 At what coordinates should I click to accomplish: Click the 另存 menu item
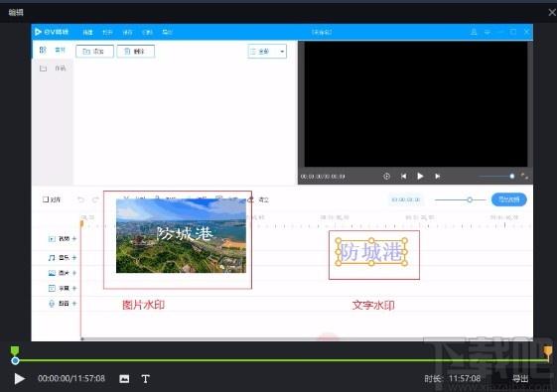coord(147,33)
